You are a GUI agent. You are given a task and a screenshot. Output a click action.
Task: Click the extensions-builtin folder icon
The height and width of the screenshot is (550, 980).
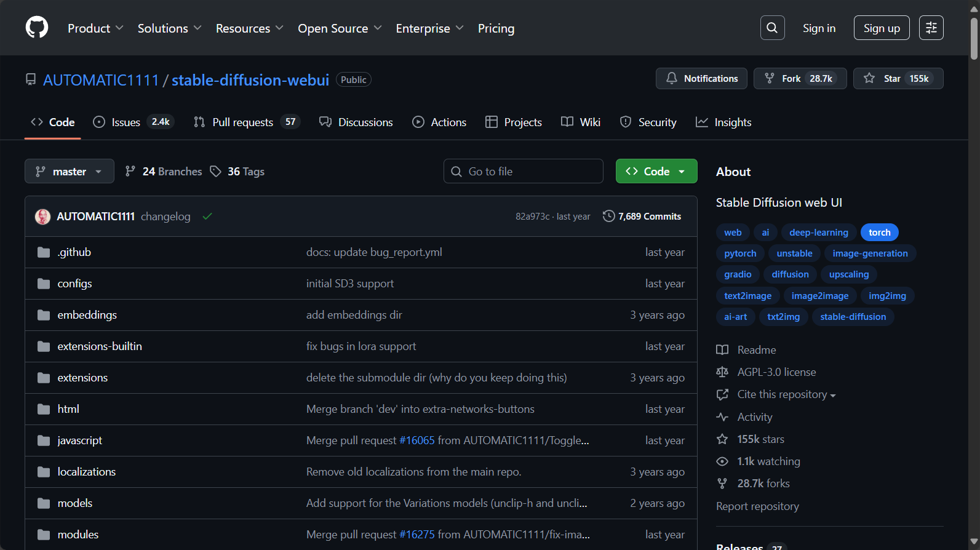tap(44, 346)
